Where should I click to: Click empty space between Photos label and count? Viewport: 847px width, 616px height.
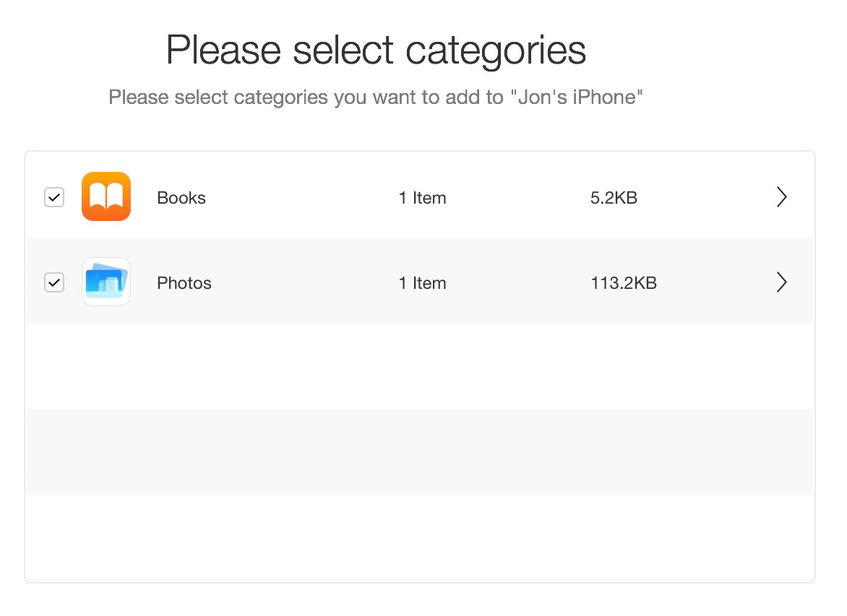click(x=305, y=283)
